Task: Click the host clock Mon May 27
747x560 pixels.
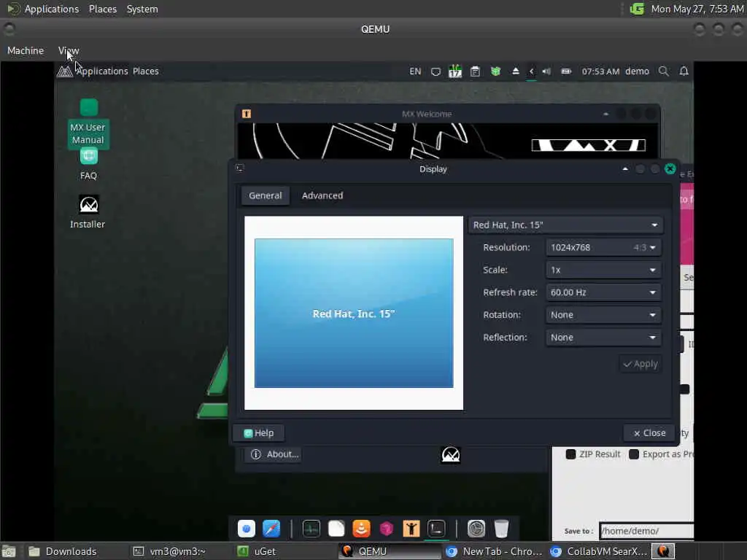Action: point(697,9)
